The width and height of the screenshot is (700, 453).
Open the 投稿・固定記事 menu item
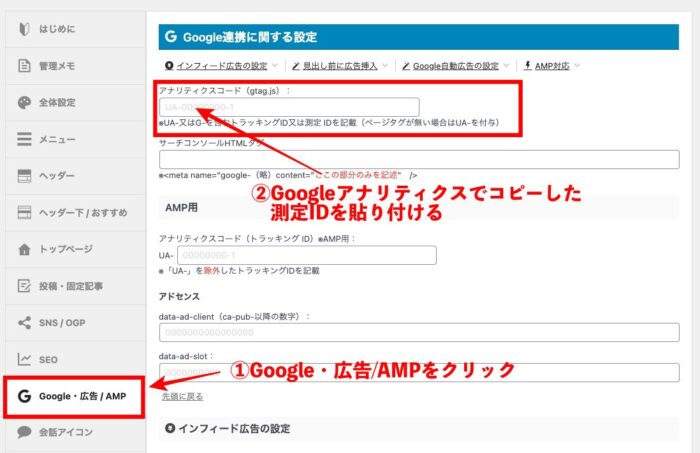(75, 286)
